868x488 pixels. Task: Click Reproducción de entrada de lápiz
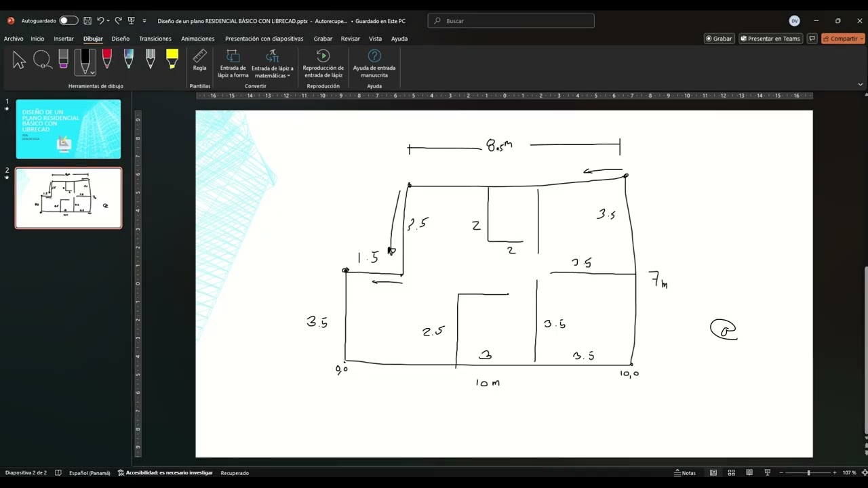tap(323, 64)
